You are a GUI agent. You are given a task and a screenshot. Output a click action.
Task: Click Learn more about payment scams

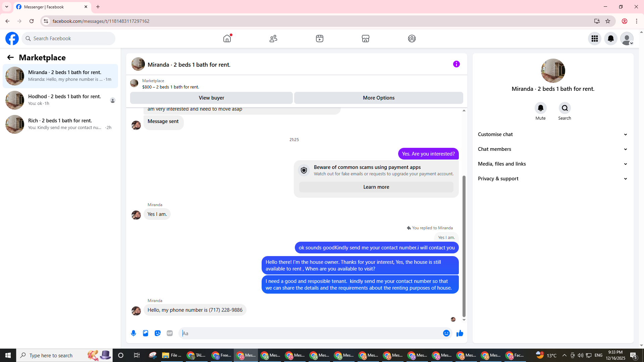[x=376, y=187]
